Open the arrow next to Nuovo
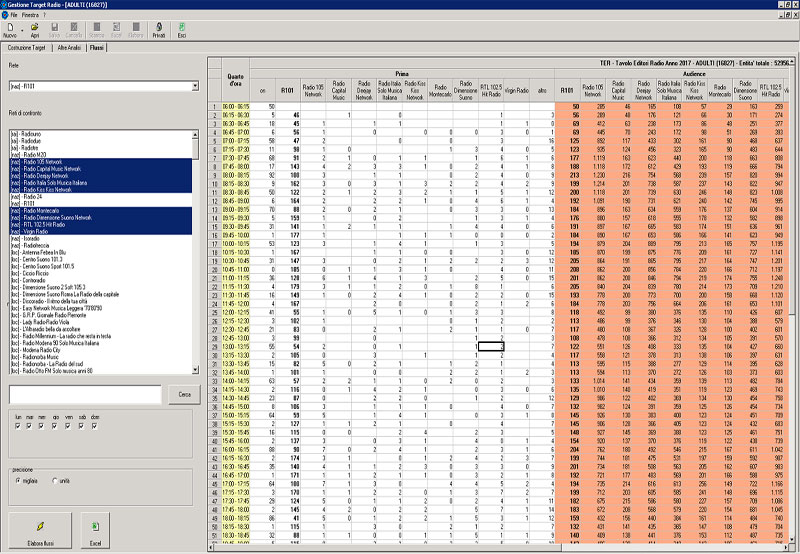The width and height of the screenshot is (800, 554). pos(21,30)
